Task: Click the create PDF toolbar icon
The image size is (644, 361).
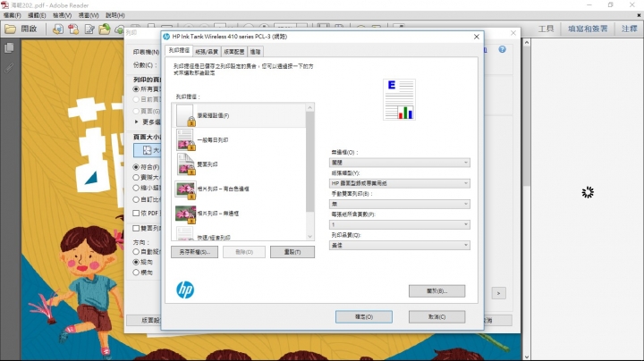Action: tap(58, 29)
